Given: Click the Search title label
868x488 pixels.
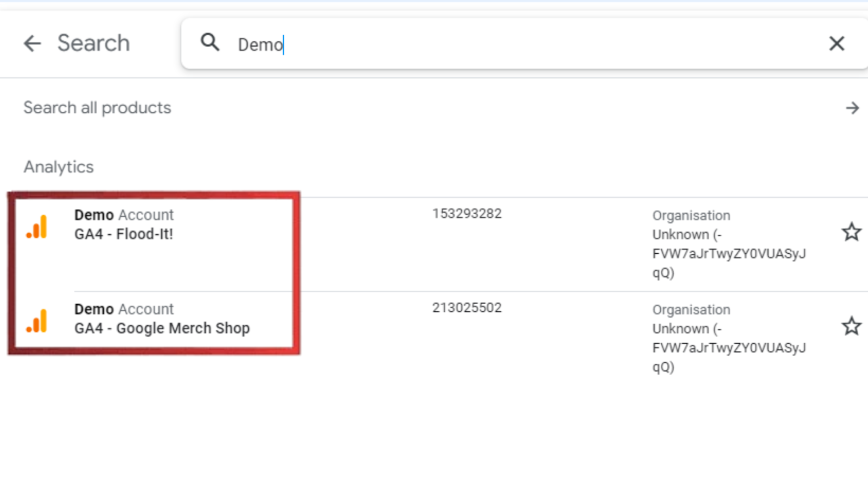Looking at the screenshot, I should pyautogui.click(x=94, y=43).
